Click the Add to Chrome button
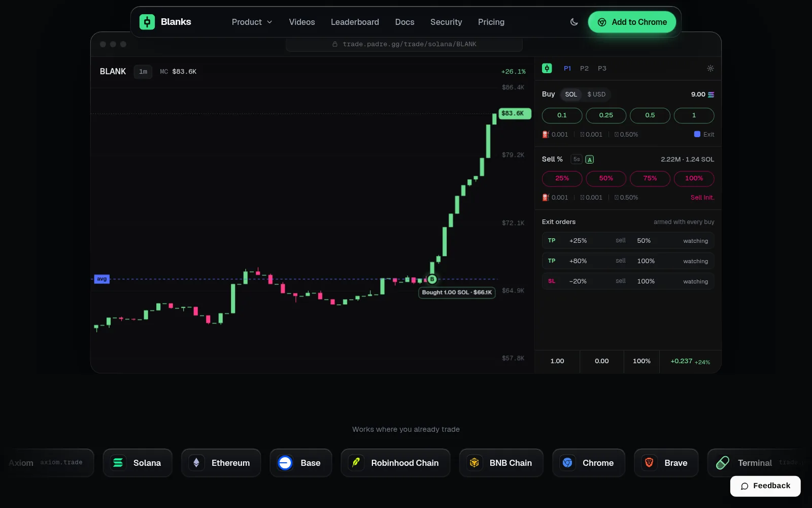 click(632, 22)
